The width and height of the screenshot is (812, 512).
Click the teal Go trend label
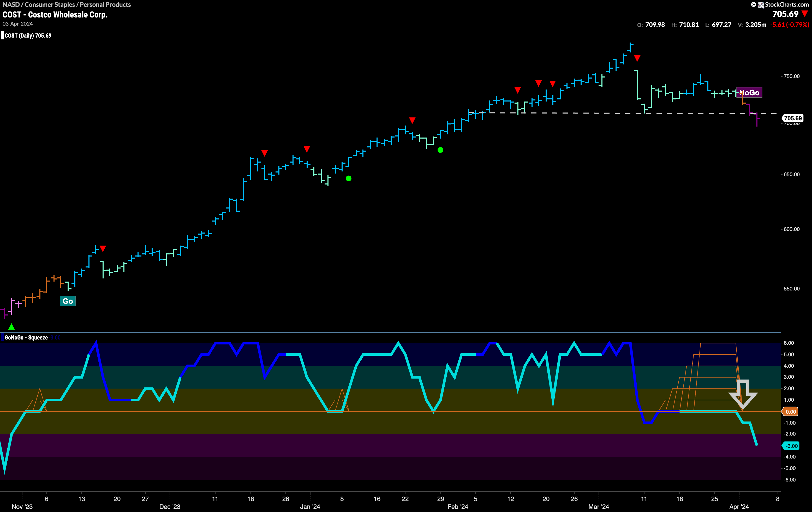68,301
